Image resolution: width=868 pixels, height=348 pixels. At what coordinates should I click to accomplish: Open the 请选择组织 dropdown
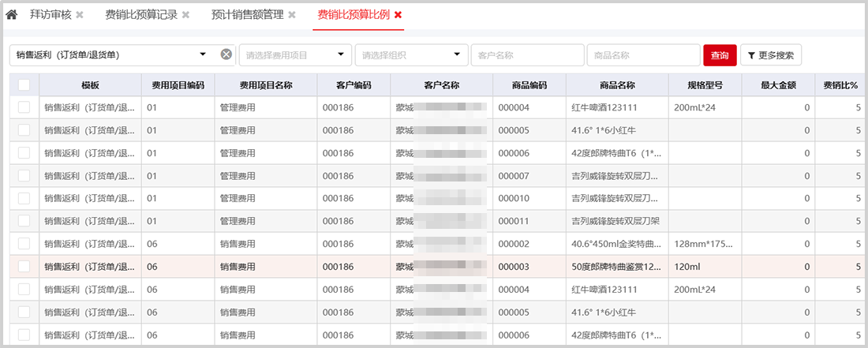click(x=457, y=54)
